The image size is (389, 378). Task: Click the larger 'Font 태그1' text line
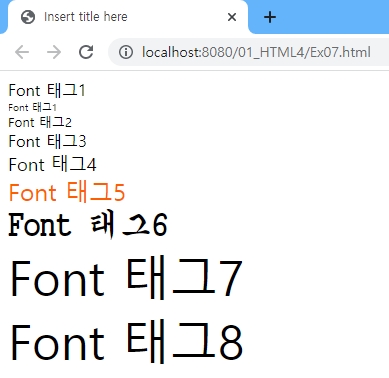click(47, 90)
